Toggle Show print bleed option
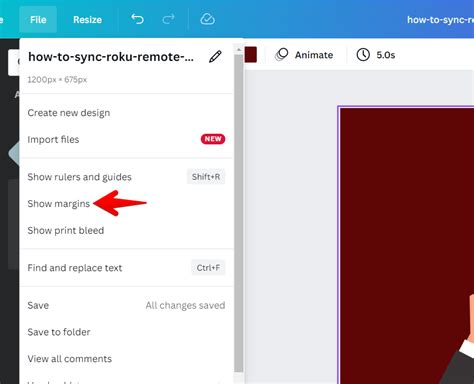 coord(126,230)
